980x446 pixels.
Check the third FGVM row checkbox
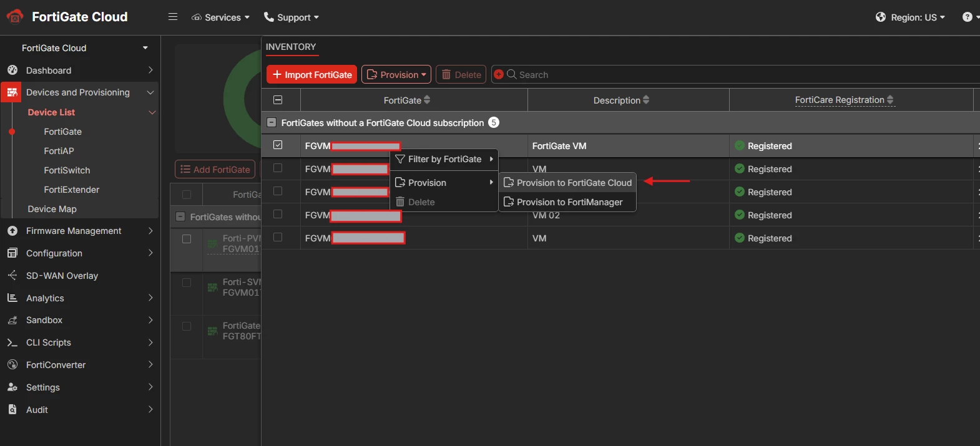click(x=278, y=191)
